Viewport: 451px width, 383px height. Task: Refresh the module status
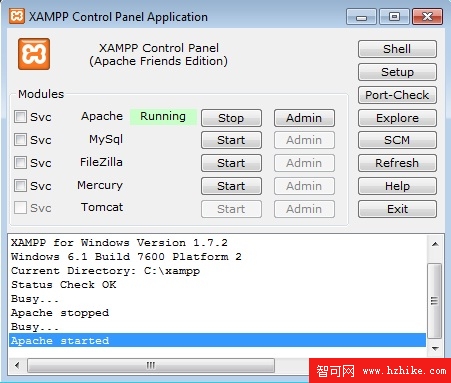(397, 163)
